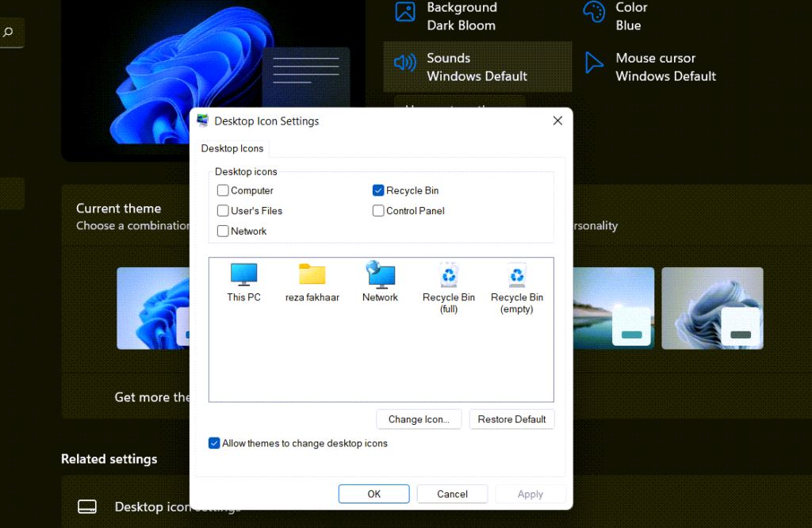Viewport: 812px width, 528px height.
Task: Click the Mouse cursor arrow icon in Settings
Action: (x=593, y=63)
